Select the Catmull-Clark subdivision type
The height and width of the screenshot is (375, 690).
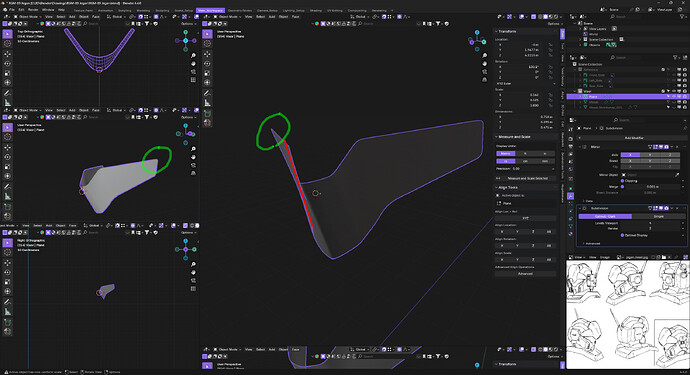pyautogui.click(x=605, y=217)
